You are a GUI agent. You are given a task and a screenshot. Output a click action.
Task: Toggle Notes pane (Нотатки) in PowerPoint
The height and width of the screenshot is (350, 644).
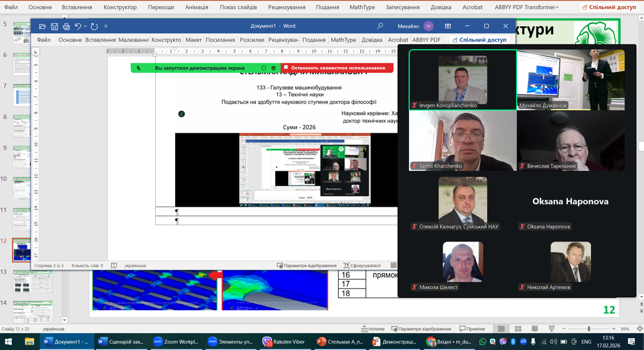(373, 329)
